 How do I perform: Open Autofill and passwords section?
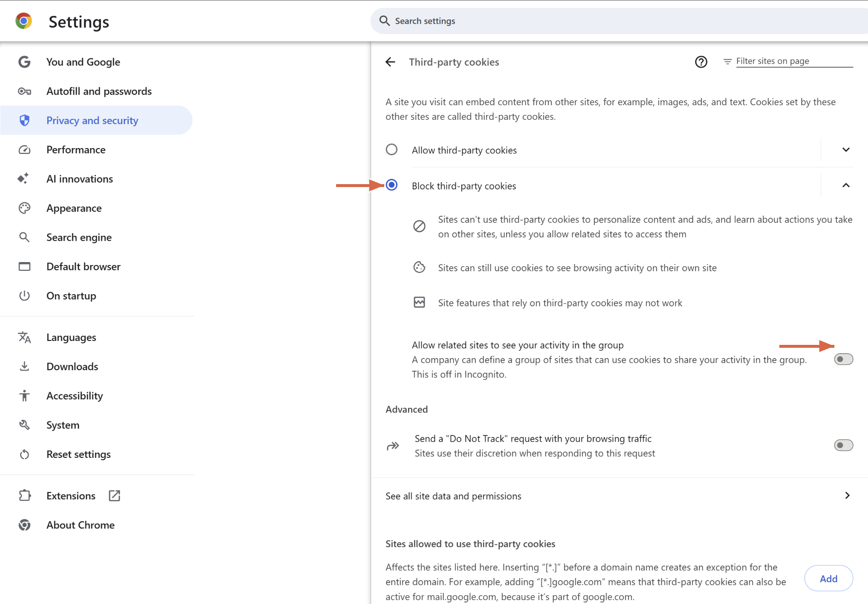tap(96, 91)
